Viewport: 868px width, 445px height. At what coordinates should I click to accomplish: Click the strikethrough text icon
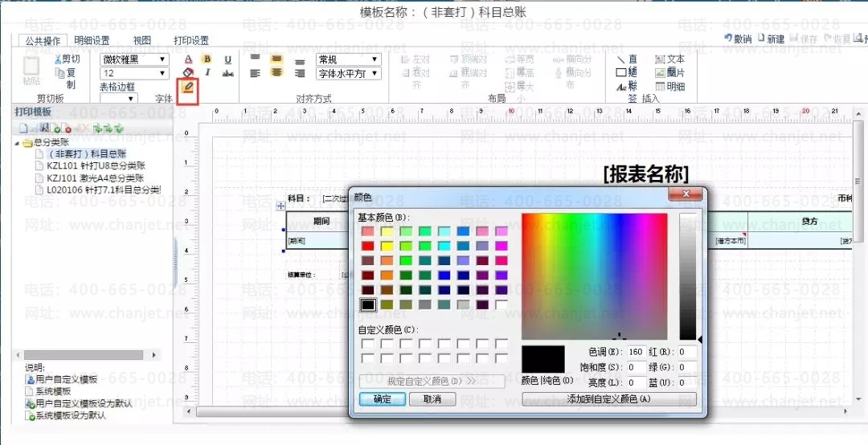point(227,73)
